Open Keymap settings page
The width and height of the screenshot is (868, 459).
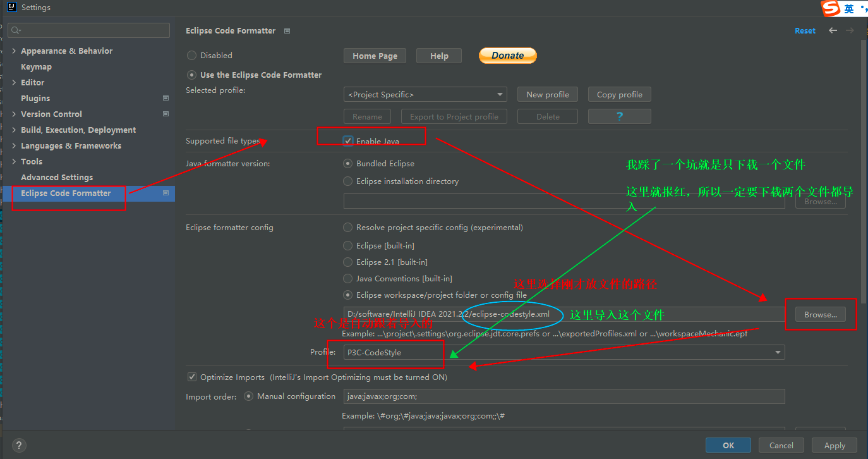tap(36, 66)
